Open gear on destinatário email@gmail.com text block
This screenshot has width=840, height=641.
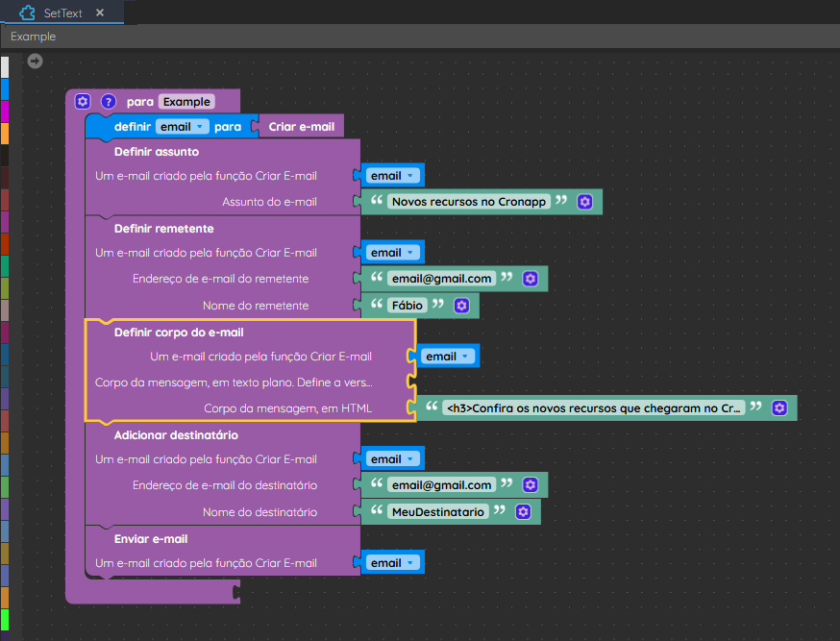click(530, 485)
